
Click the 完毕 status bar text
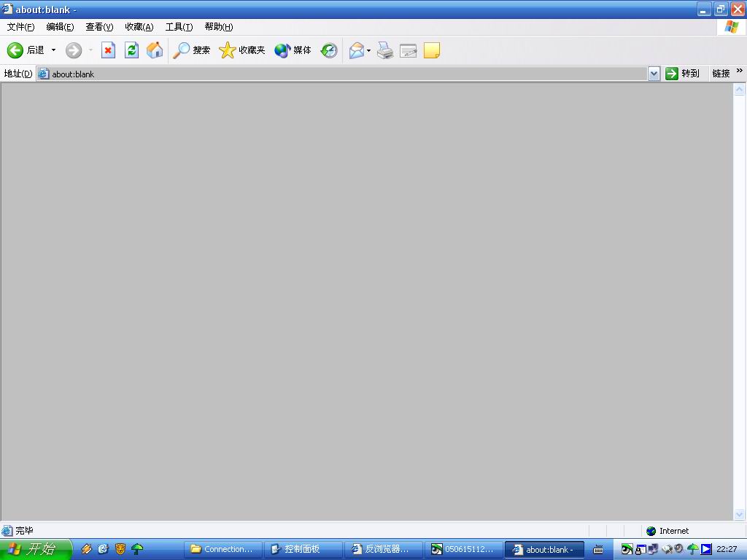click(24, 531)
